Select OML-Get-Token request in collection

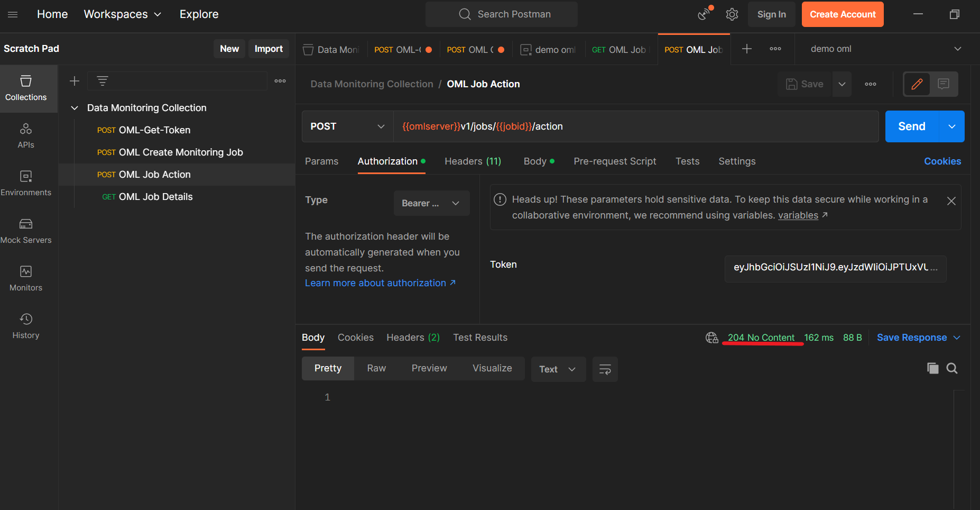click(x=177, y=130)
